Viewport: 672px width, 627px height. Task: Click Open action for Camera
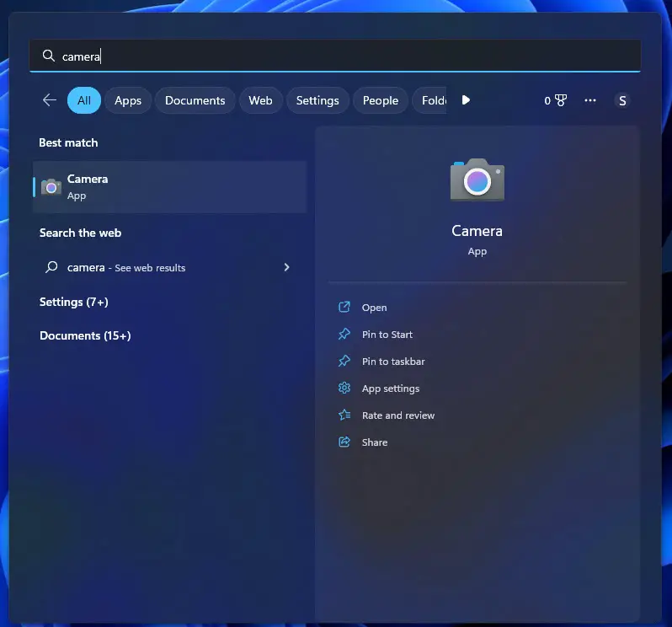tap(374, 308)
